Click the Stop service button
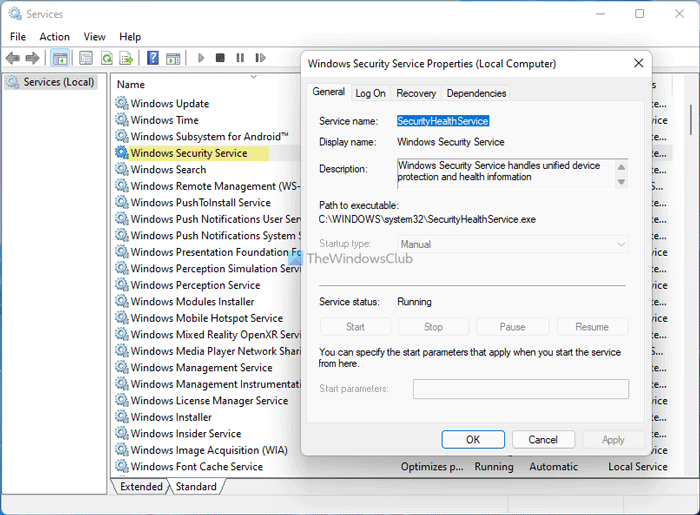 pos(433,327)
